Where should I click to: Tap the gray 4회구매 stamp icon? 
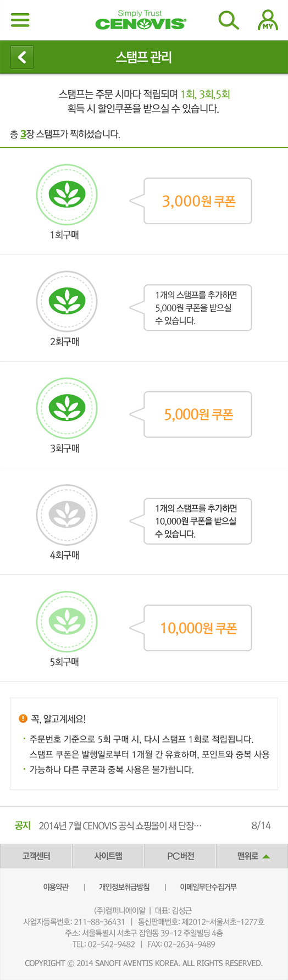tap(67, 514)
